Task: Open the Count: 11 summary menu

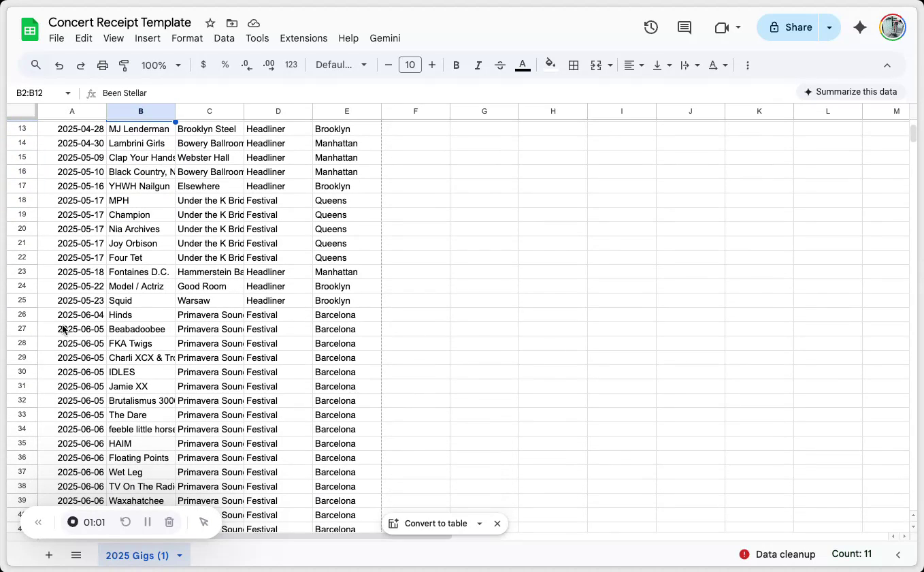Action: 852,554
